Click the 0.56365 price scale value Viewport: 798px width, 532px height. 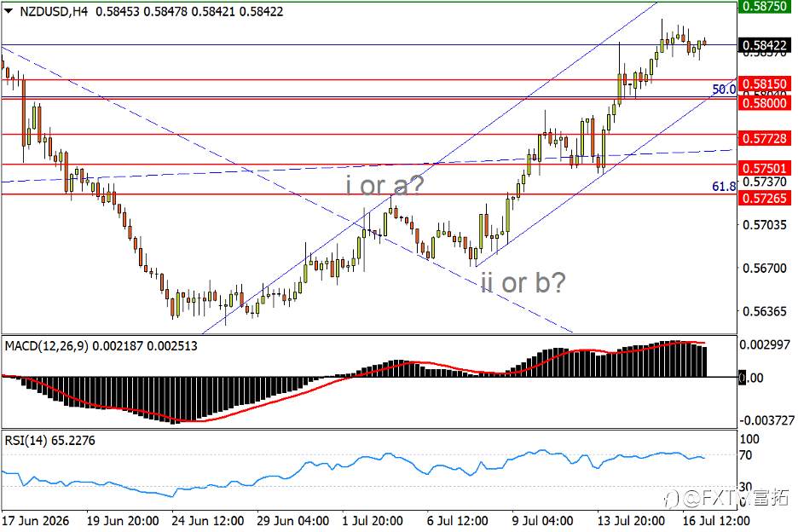coord(765,311)
